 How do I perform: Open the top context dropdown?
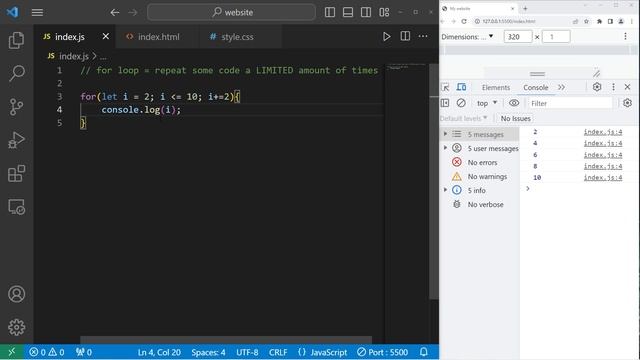[x=487, y=103]
